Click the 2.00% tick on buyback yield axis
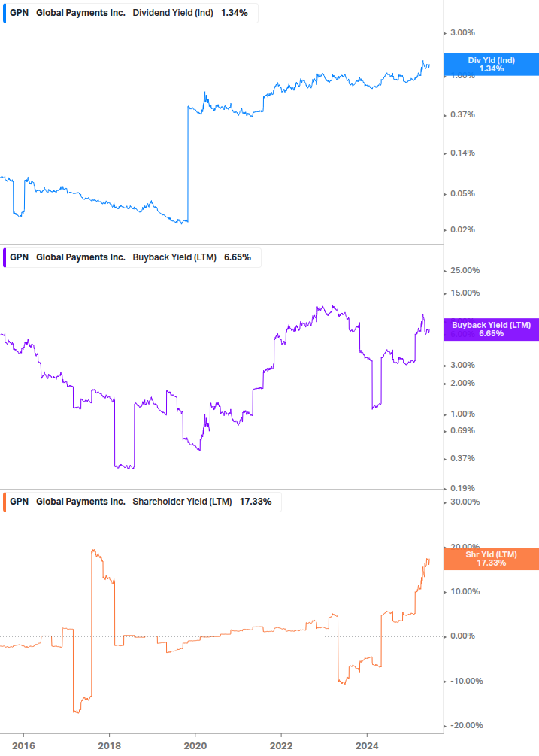 pos(462,384)
